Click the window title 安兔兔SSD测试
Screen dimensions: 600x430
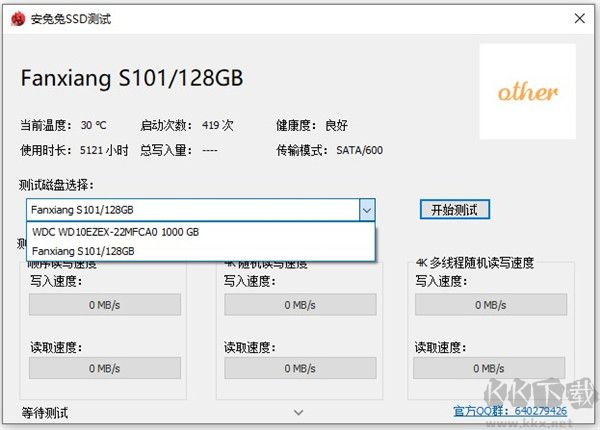coord(71,19)
